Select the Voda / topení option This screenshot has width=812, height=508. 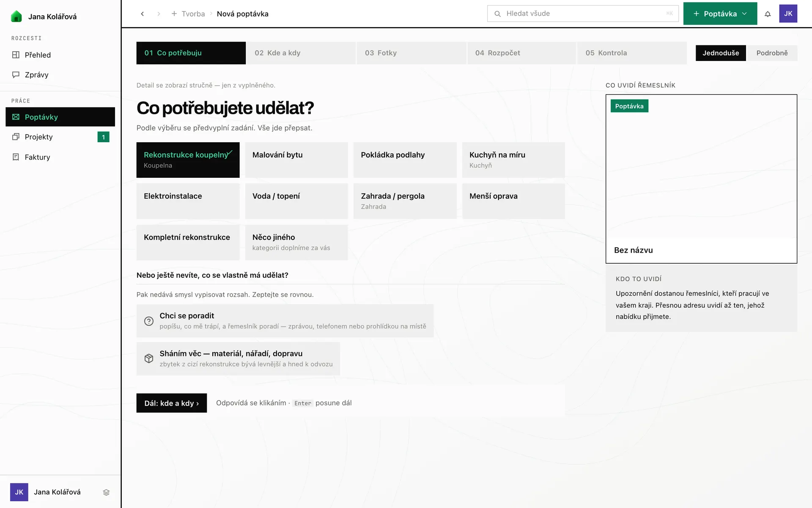point(296,201)
